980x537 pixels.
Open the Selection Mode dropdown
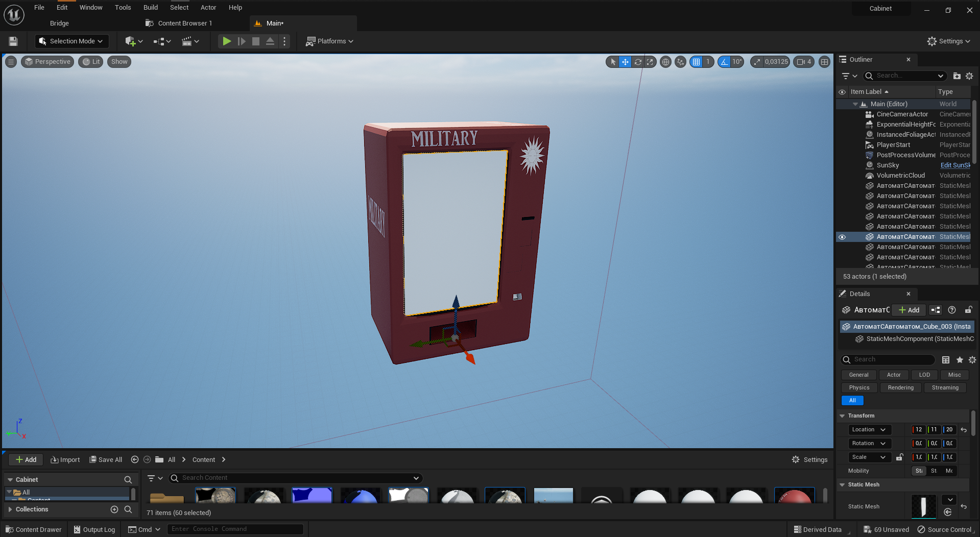(x=71, y=41)
